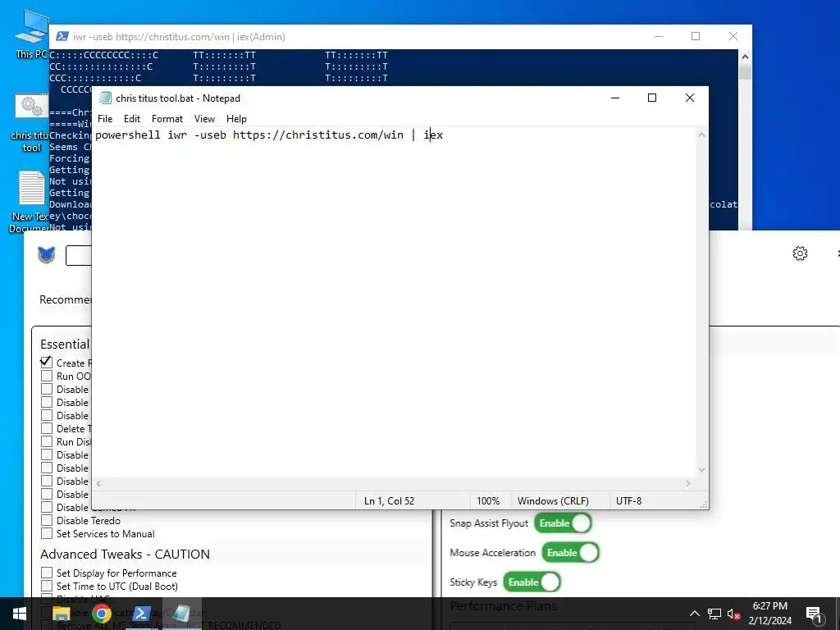This screenshot has width=840, height=630.
Task: Click the Notepad title bar icon
Action: [x=106, y=98]
